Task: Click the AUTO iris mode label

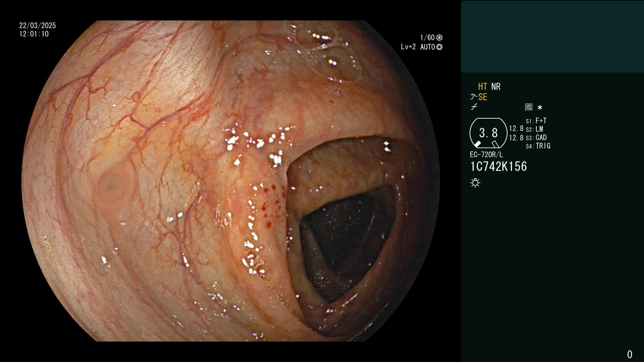Action: 428,47
